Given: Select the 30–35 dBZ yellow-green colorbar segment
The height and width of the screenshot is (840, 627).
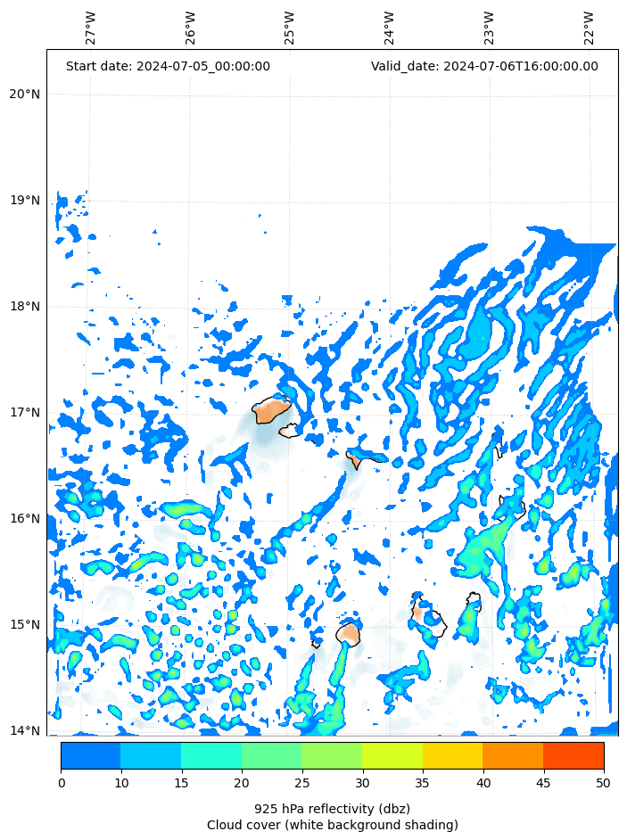Looking at the screenshot, I should click(392, 755).
